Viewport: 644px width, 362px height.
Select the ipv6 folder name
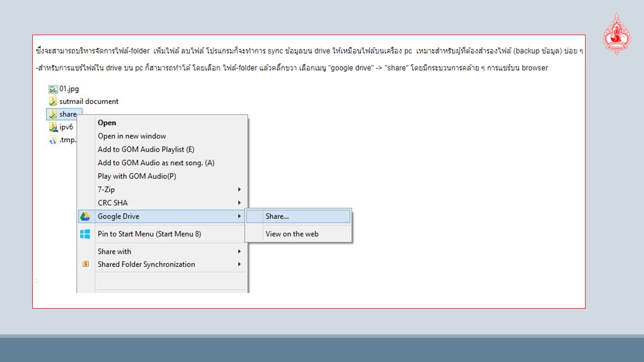(66, 127)
